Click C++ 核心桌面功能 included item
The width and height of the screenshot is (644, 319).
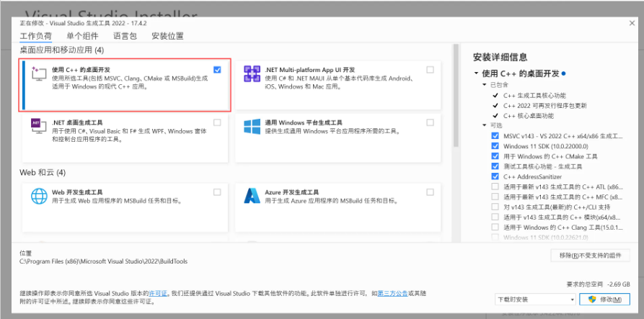coord(529,116)
